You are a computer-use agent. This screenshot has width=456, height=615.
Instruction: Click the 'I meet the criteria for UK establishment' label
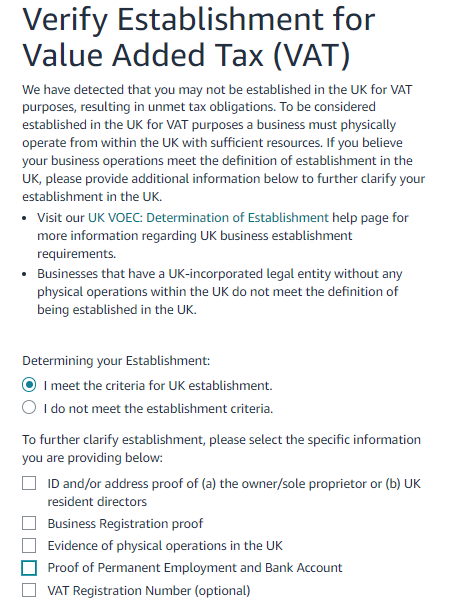pyautogui.click(x=158, y=386)
